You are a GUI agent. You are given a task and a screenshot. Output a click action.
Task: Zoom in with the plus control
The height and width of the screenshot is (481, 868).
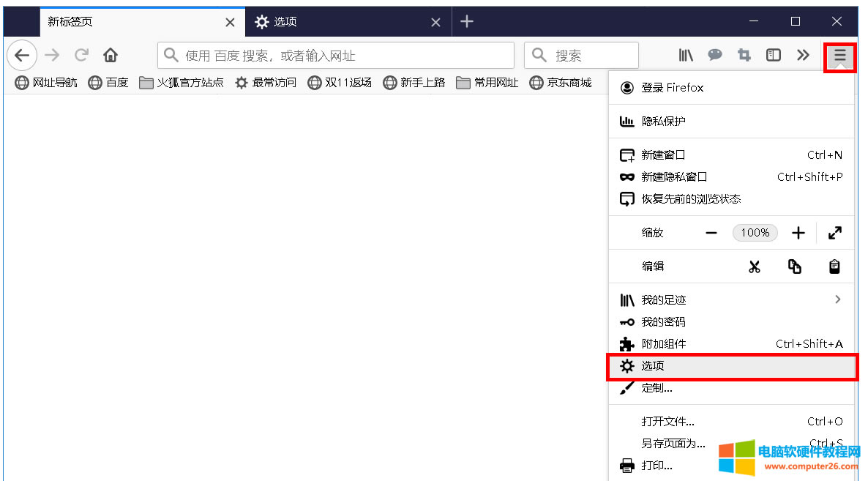click(798, 233)
